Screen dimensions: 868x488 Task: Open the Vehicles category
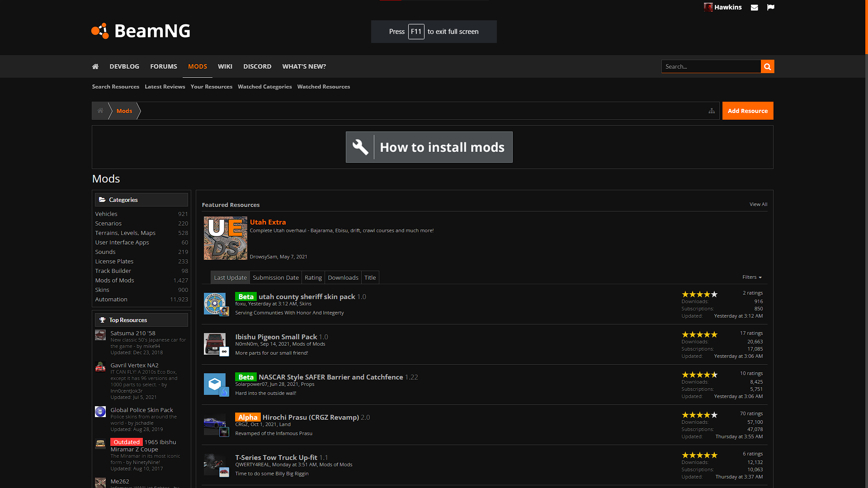coord(106,214)
